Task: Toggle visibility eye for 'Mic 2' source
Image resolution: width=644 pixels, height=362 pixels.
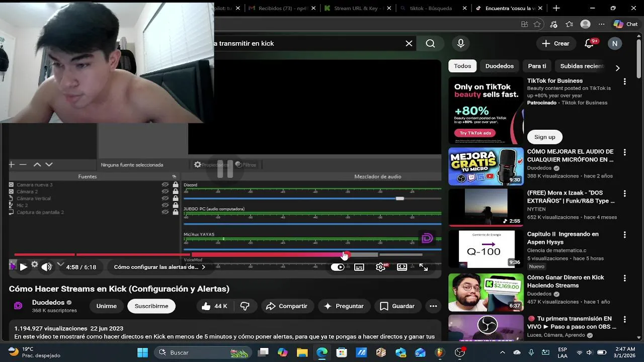Action: point(165,205)
